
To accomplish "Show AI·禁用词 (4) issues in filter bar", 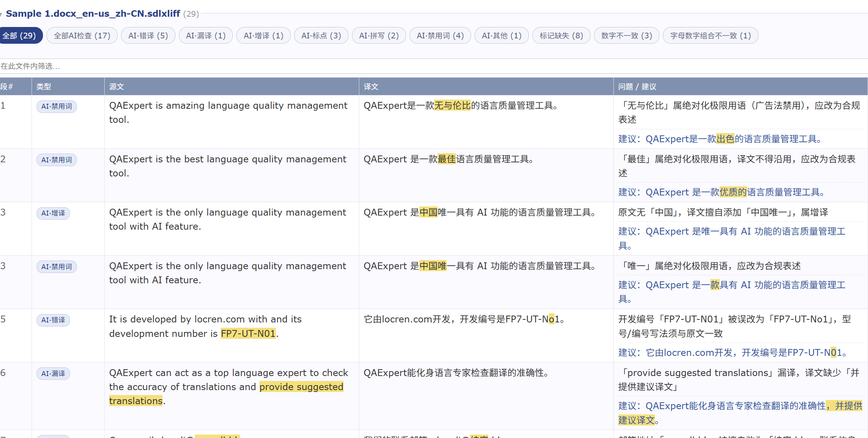I will [x=440, y=36].
